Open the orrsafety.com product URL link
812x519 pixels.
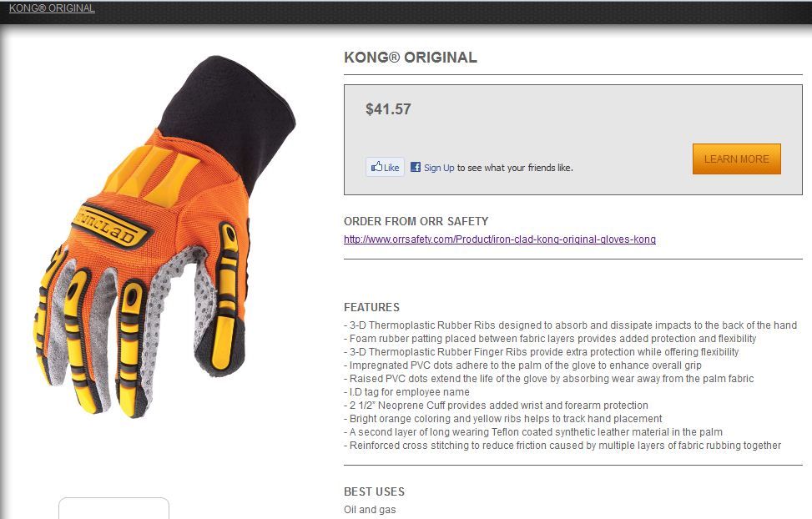[500, 239]
